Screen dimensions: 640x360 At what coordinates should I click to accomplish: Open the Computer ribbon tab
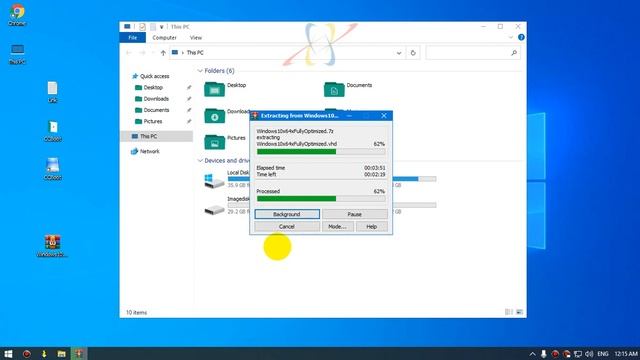164,38
